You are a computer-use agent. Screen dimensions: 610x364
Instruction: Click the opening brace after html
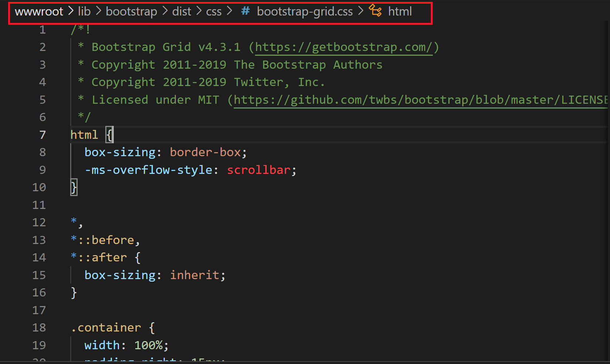click(109, 134)
